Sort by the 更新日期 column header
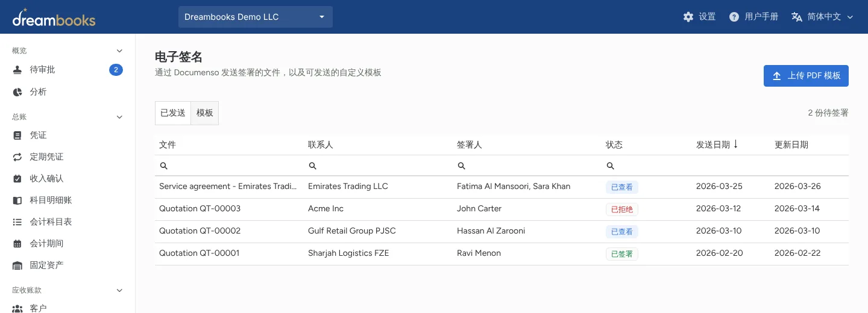The image size is (868, 313). pyautogui.click(x=791, y=145)
